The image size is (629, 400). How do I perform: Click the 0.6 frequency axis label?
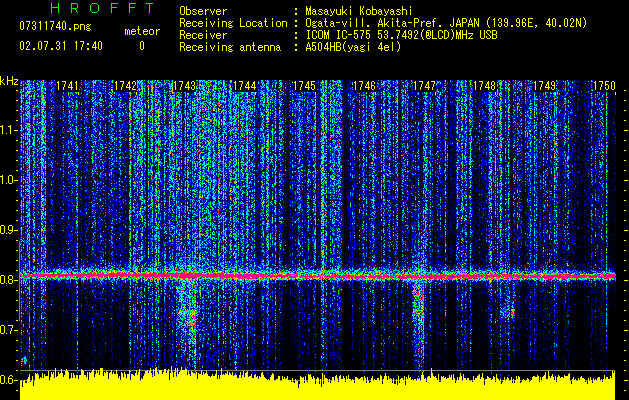9,380
